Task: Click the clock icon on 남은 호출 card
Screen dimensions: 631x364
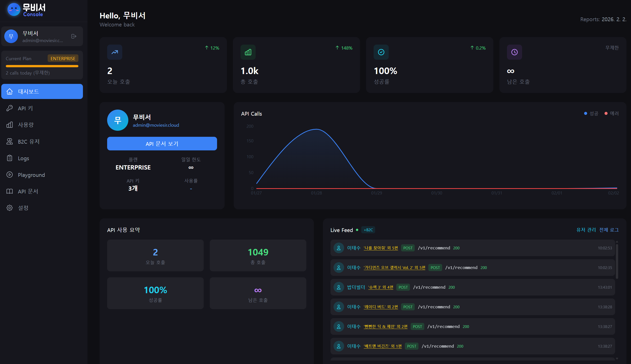Action: [514, 52]
